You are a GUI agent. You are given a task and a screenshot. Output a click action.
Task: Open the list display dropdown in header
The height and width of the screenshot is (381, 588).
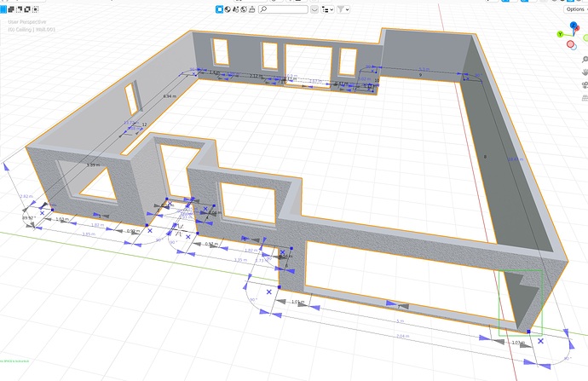[328, 9]
